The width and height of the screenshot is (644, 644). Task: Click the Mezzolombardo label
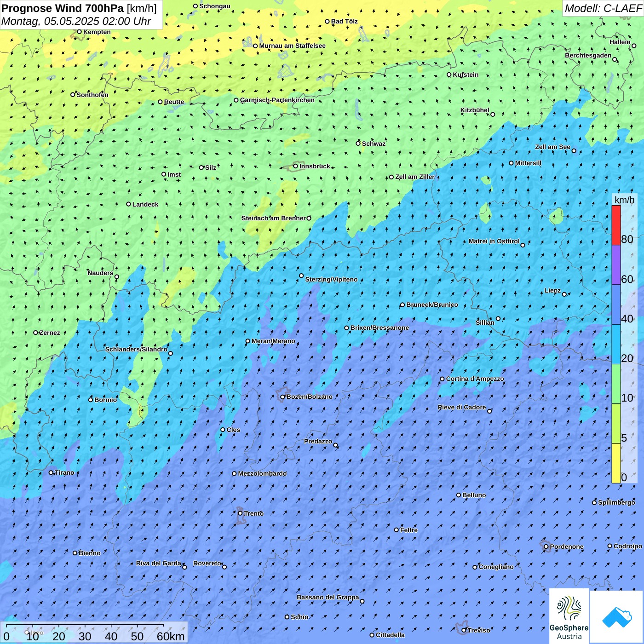(x=262, y=473)
